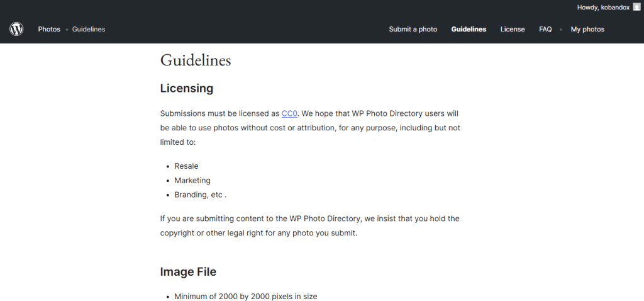Navigate to the FAQ page
Screen dimensions: 644x301
[x=545, y=29]
